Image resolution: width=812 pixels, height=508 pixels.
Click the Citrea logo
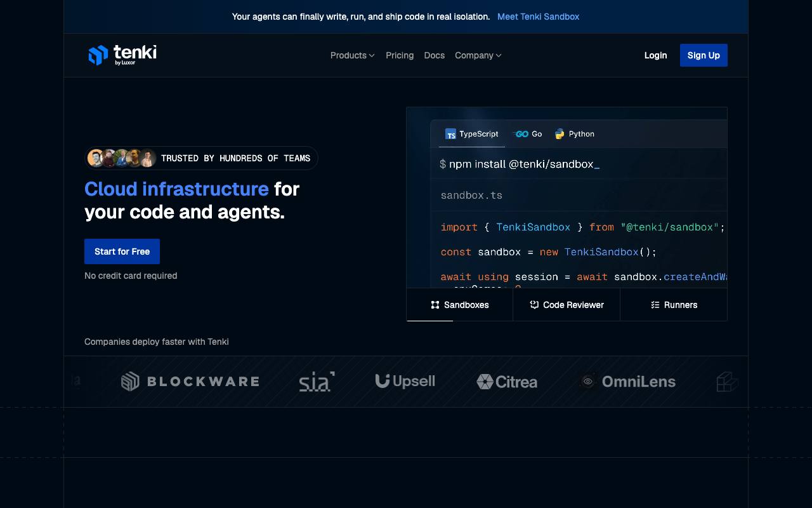pyautogui.click(x=507, y=382)
